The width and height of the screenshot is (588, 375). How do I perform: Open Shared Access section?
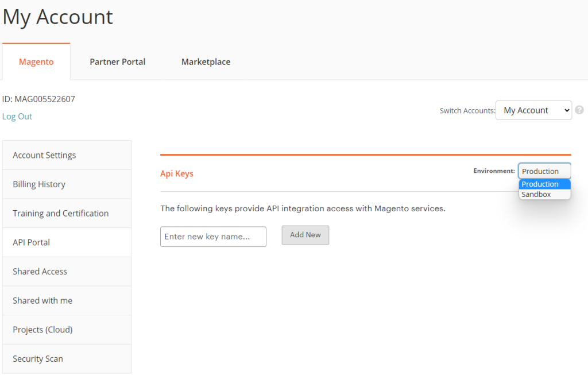67,272
